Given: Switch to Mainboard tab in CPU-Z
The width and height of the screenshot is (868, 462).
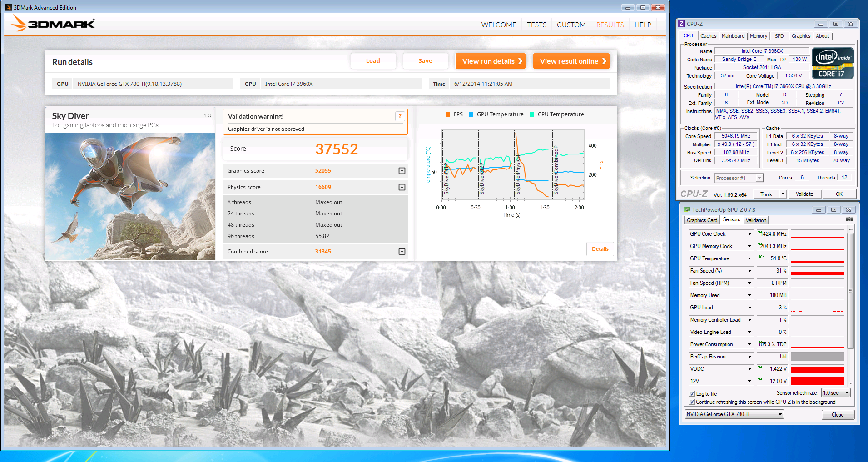Looking at the screenshot, I should tap(733, 36).
